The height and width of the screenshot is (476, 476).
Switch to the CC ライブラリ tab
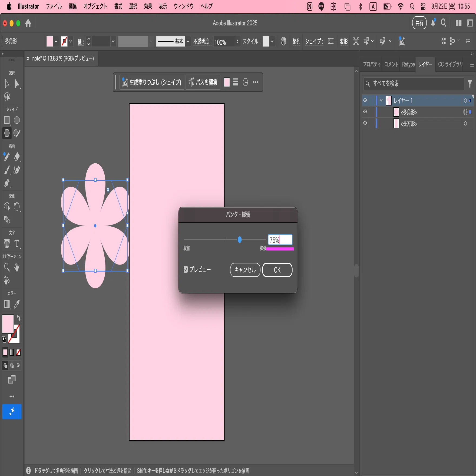pos(450,64)
